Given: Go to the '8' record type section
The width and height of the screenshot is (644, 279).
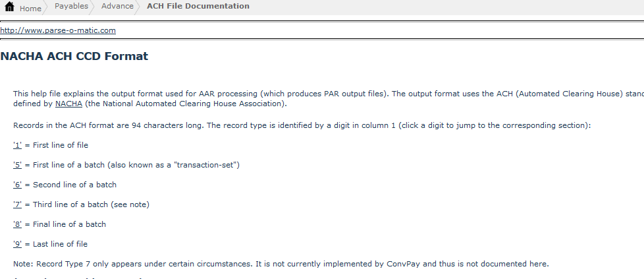Looking at the screenshot, I should click(x=18, y=224).
